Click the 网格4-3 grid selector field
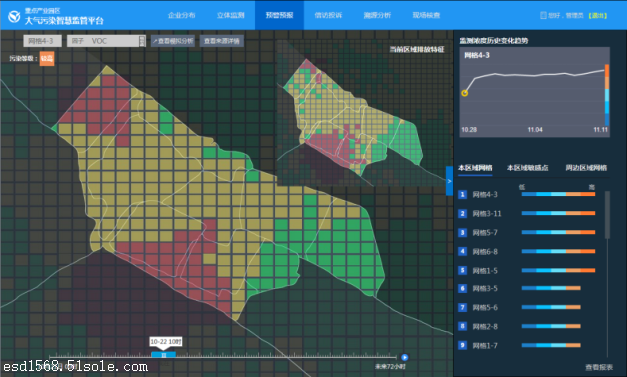Screen dimensions: 627x377 (42, 41)
